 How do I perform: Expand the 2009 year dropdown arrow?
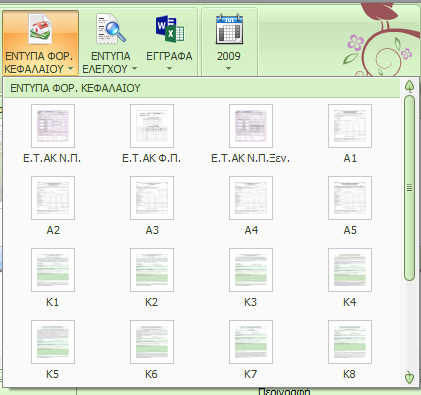coord(228,69)
